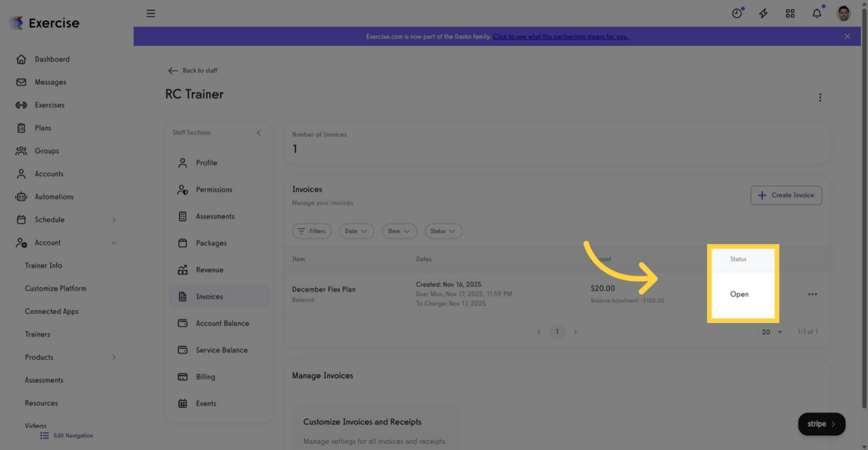Screen dimensions: 868x450
Task: Select page 1 in the invoice pagination
Action: click(x=557, y=331)
